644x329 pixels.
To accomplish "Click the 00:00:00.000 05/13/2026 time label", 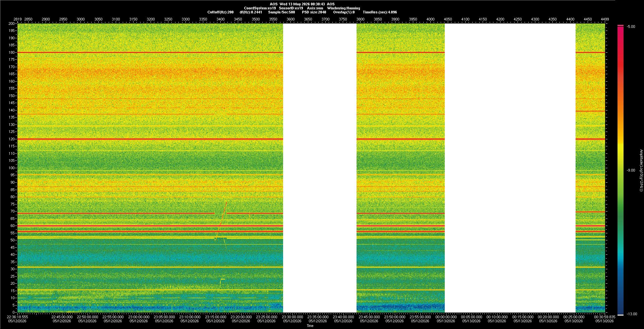I will click(x=446, y=319).
